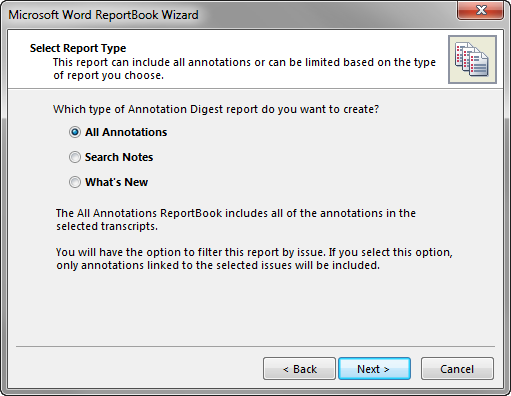This screenshot has height=396, width=511.
Task: Close the ReportBook Wizard with X
Action: [x=480, y=10]
